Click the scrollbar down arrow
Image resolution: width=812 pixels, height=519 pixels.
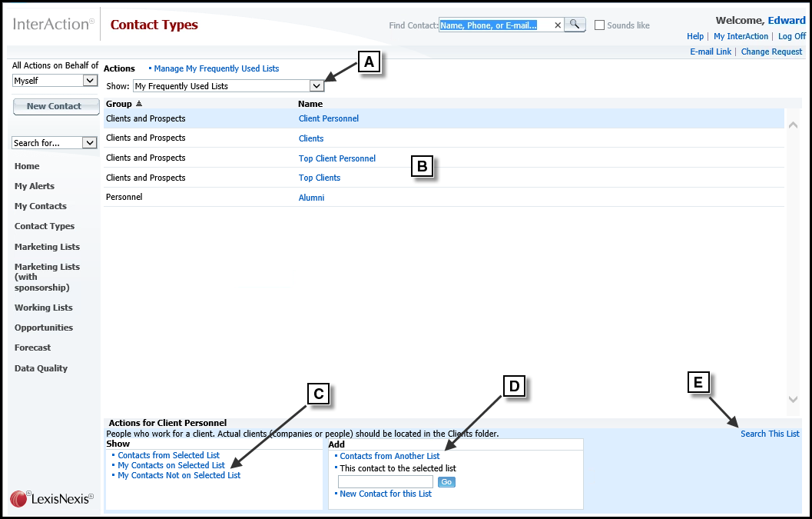pos(793,399)
